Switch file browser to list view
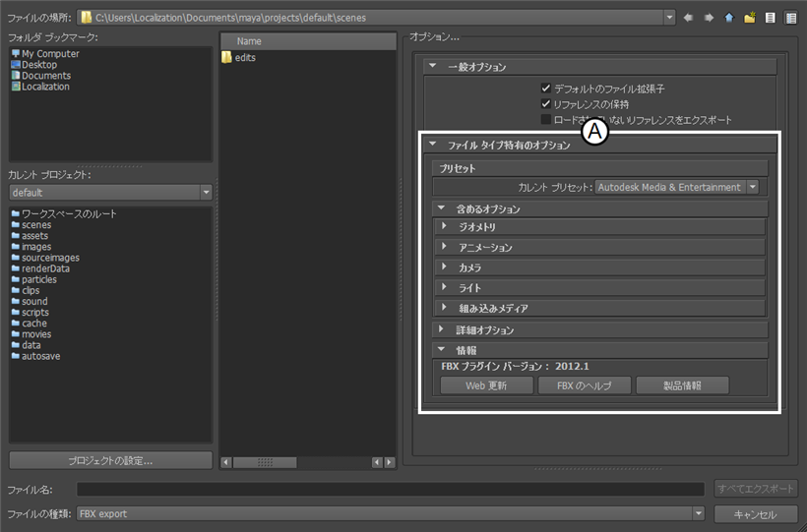The image size is (807, 532). (x=771, y=18)
